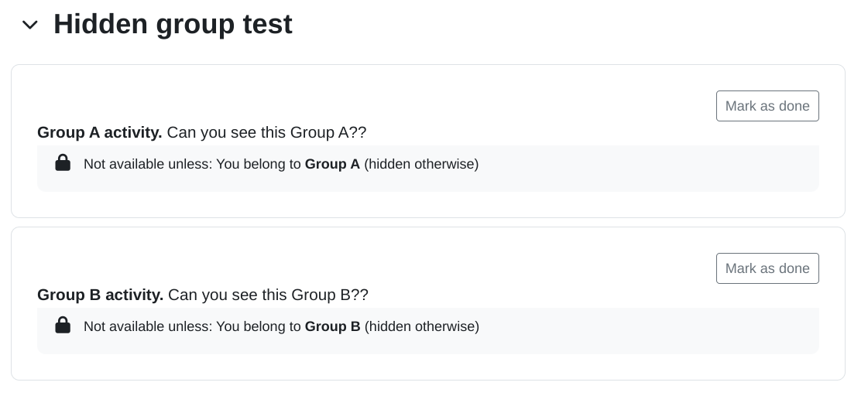Click empty area of Group A availability box

[x=647, y=169]
